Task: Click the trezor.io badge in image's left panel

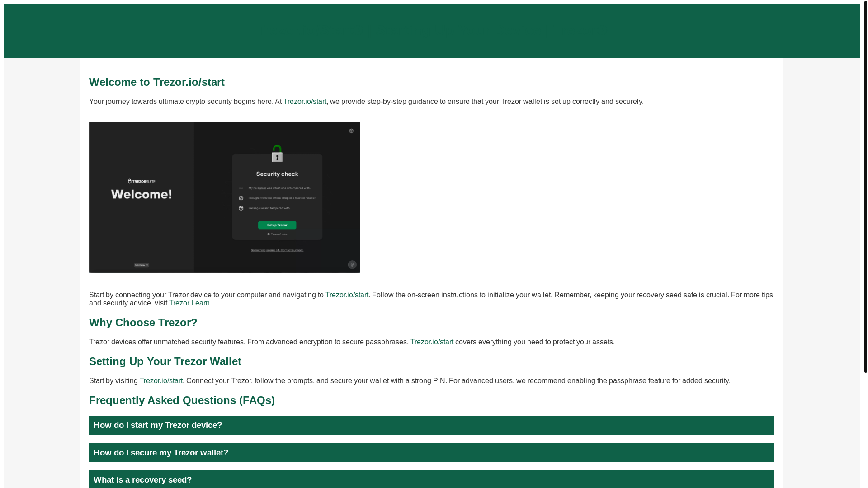Action: tap(142, 265)
